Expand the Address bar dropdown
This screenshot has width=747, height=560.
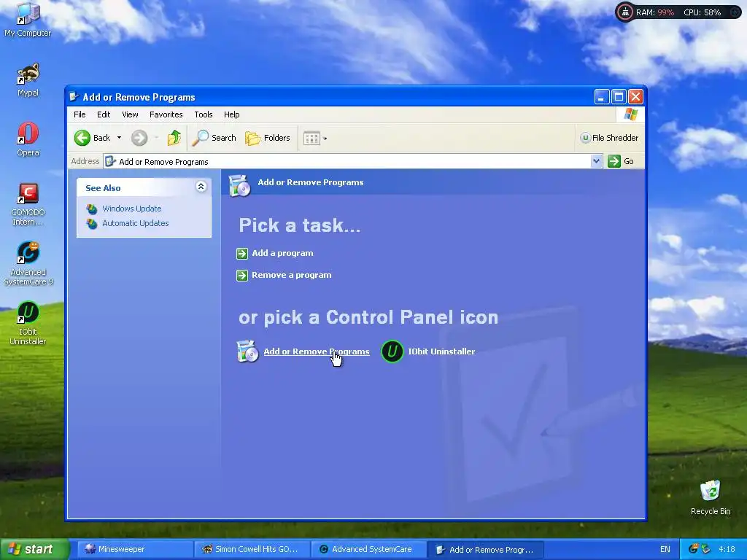(x=596, y=161)
